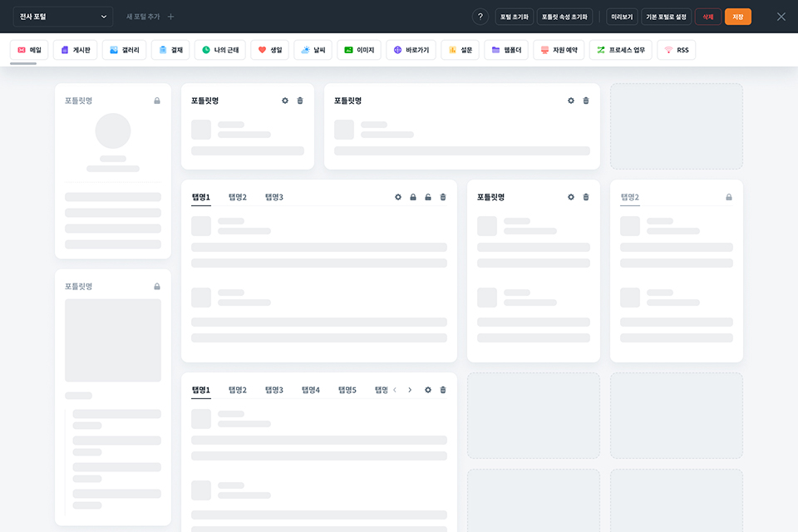Click the 미리보기 preview button

click(622, 17)
